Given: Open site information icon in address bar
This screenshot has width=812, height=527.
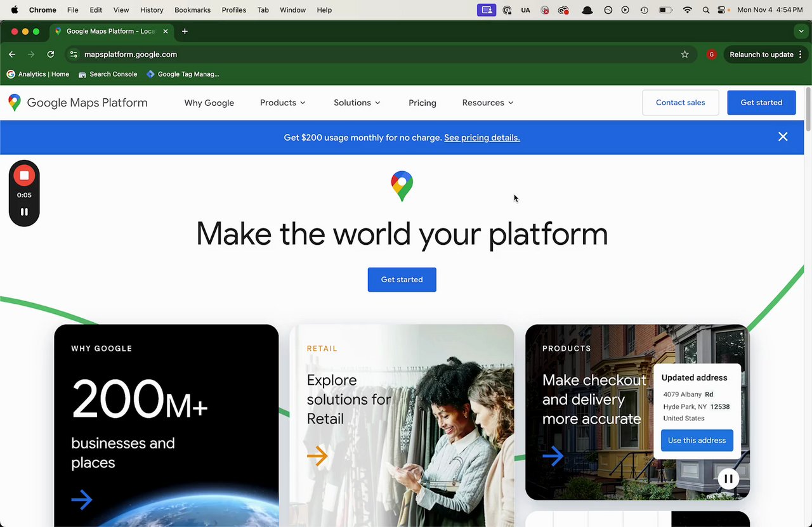Looking at the screenshot, I should coord(74,55).
